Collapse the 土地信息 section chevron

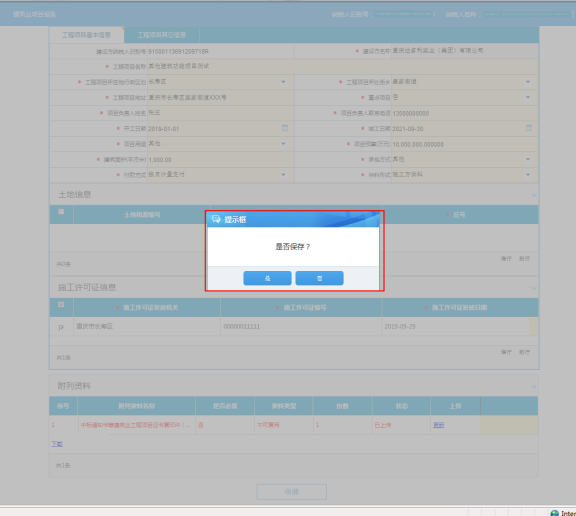click(x=534, y=195)
